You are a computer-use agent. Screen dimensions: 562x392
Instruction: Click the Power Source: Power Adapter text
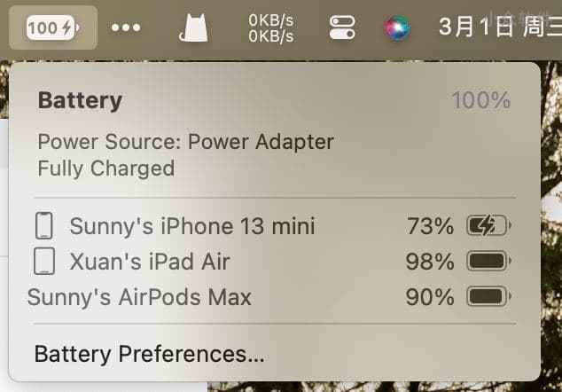pyautogui.click(x=186, y=142)
